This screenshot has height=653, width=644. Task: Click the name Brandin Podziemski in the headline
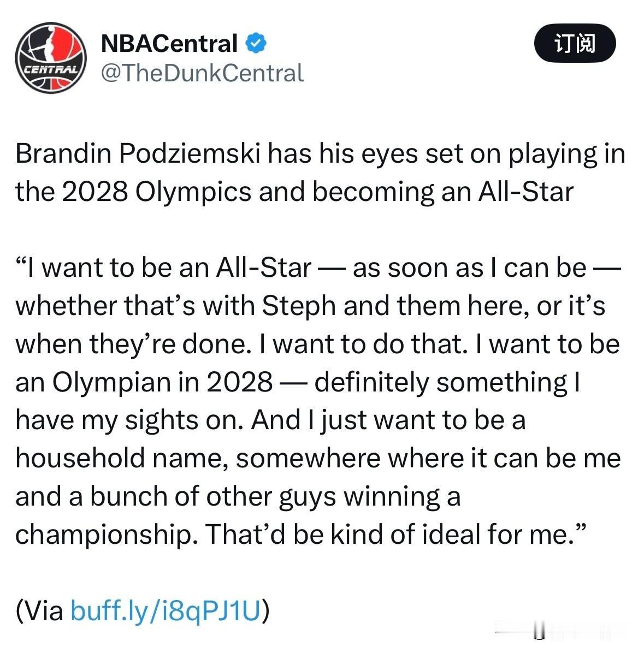click(x=138, y=153)
